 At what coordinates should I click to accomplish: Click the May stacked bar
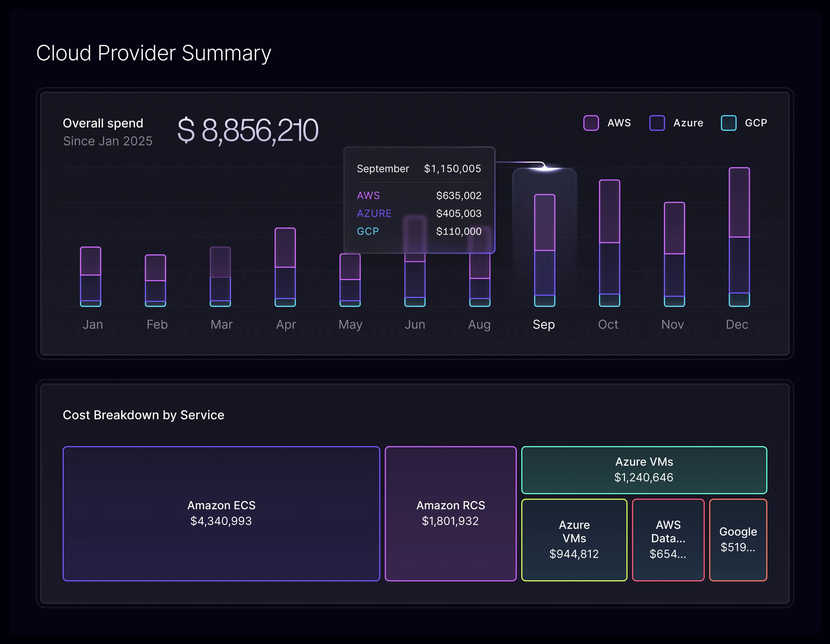pyautogui.click(x=350, y=280)
